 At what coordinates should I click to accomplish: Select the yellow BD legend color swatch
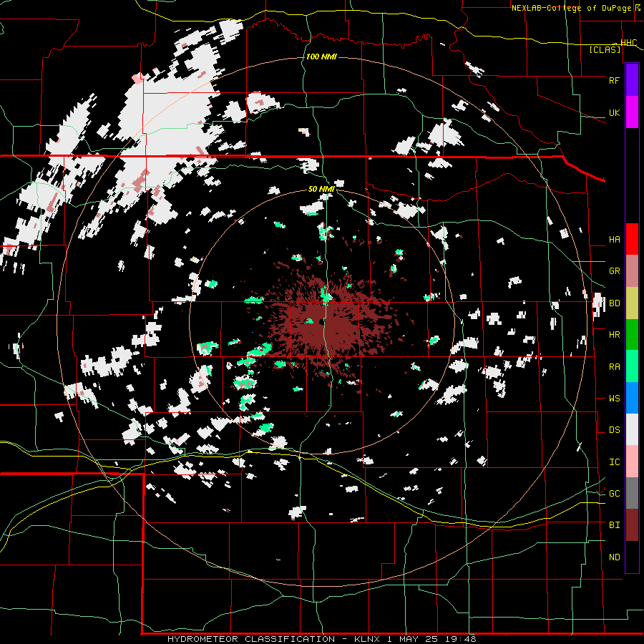632,303
